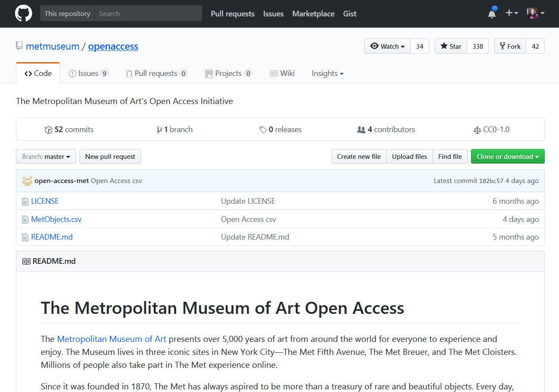Viewport: 559px width, 392px height.
Task: Click repository book icon beside metmuseum
Action: coord(19,46)
